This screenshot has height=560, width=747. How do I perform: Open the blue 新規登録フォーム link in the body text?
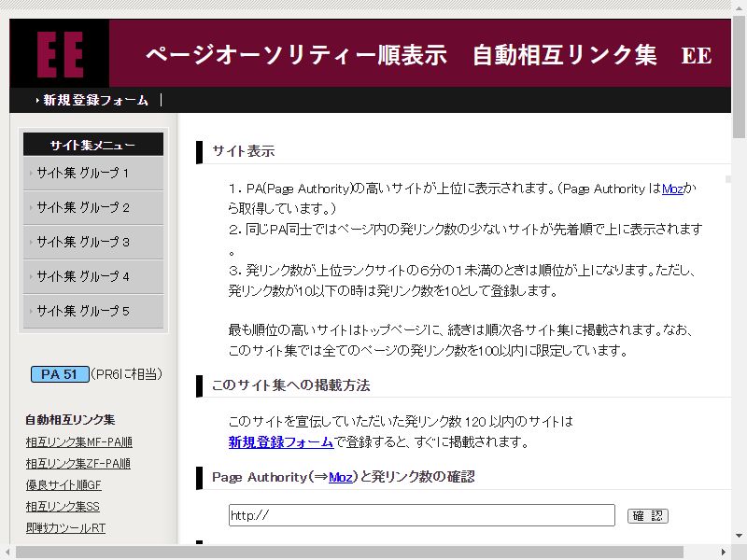point(281,442)
